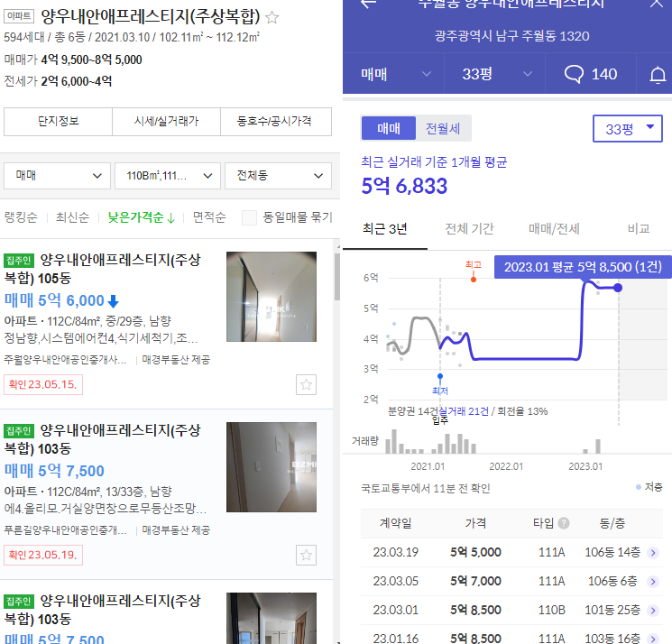This screenshot has width=672, height=644.
Task: Open 동호수/공시가격 tab
Action: [276, 122]
